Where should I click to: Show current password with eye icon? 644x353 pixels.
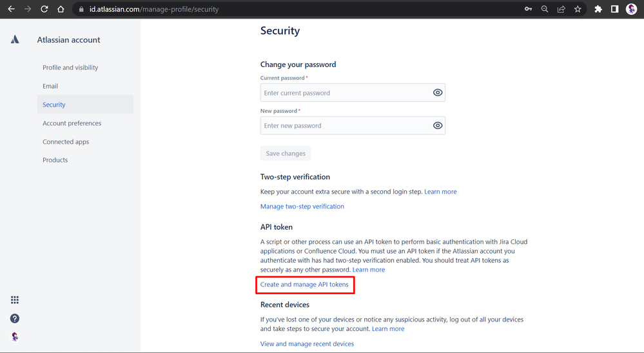(438, 93)
